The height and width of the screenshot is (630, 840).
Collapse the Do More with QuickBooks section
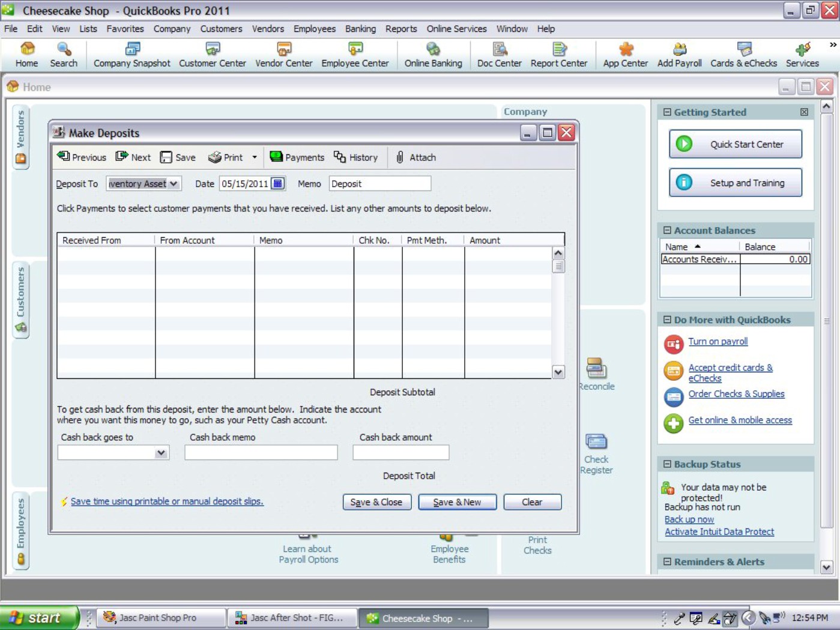click(x=667, y=320)
